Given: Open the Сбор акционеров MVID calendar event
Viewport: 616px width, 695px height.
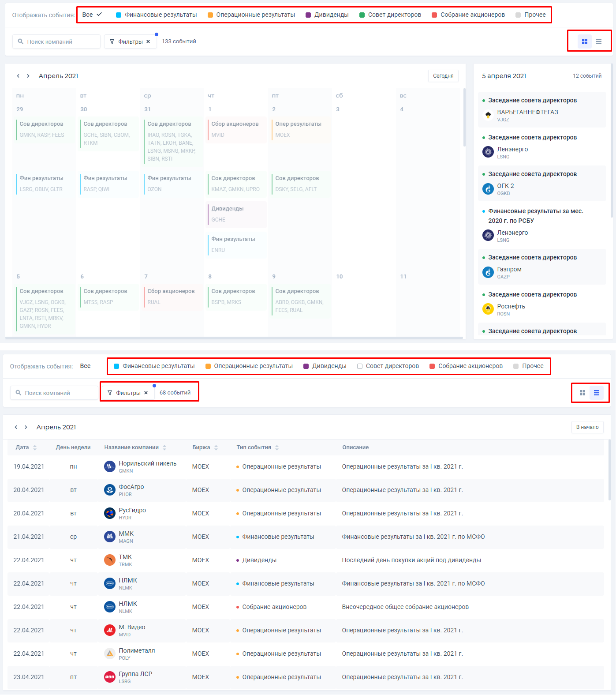Looking at the screenshot, I should (x=236, y=129).
